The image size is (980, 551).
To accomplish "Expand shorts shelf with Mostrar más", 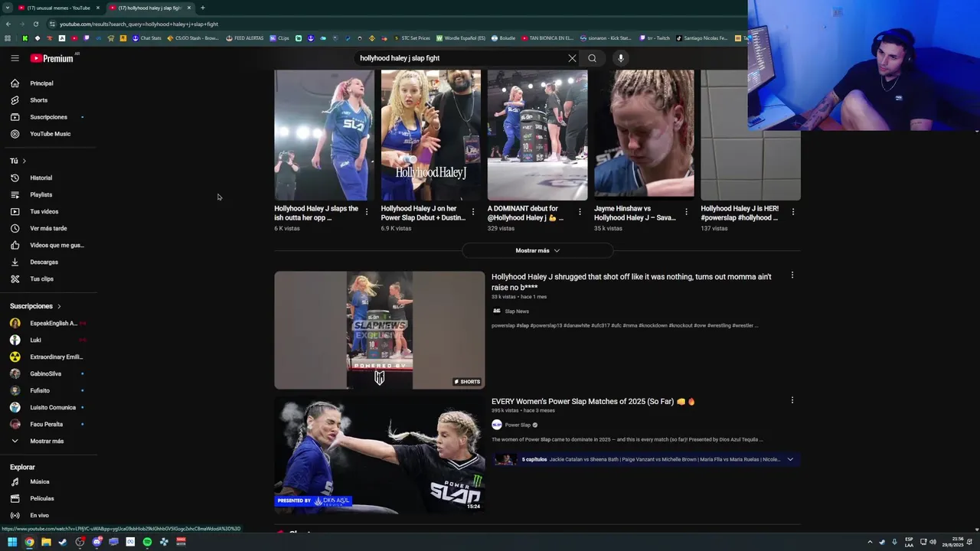I will [537, 250].
